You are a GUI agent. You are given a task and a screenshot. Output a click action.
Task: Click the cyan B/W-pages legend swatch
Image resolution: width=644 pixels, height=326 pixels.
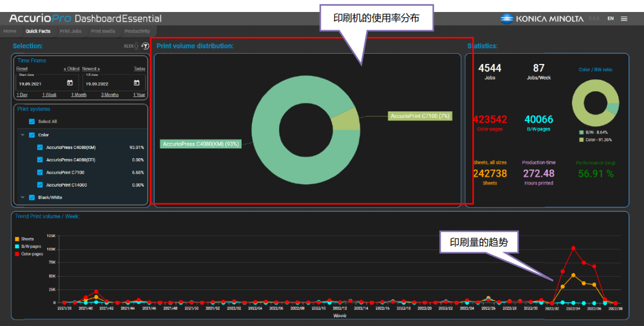coord(17,246)
